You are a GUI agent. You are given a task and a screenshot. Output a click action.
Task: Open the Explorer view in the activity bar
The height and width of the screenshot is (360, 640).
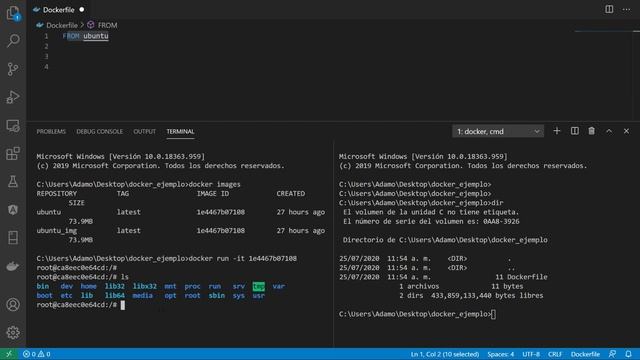tap(13, 13)
